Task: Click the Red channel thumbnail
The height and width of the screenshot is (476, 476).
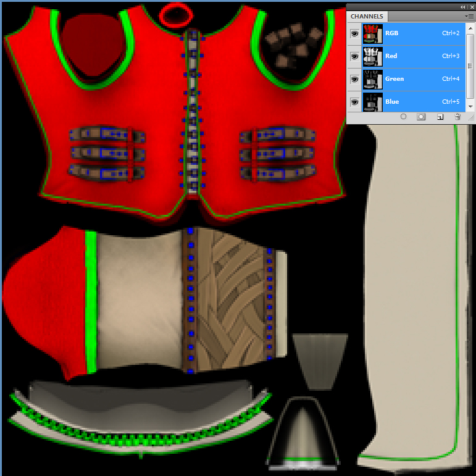Action: coord(372,56)
